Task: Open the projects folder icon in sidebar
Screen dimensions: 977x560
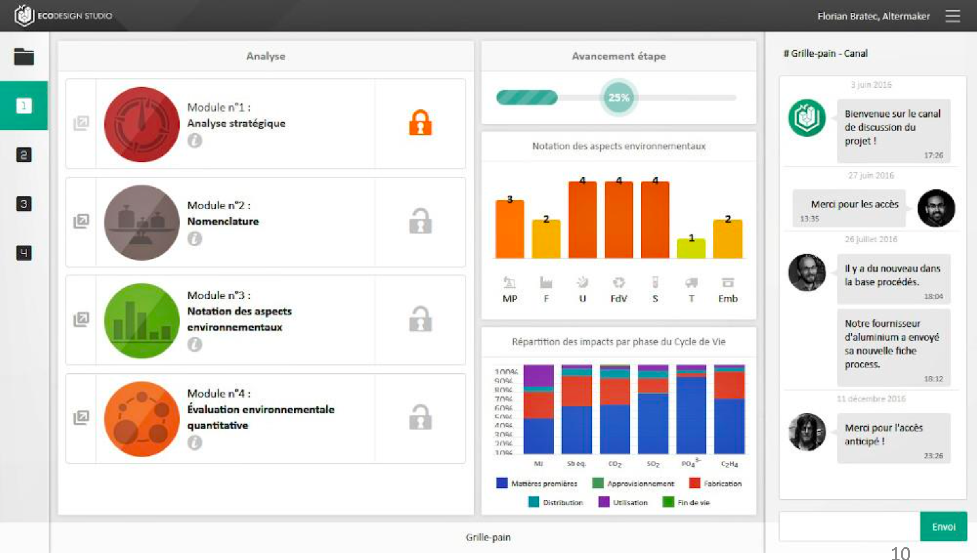Action: pos(24,57)
